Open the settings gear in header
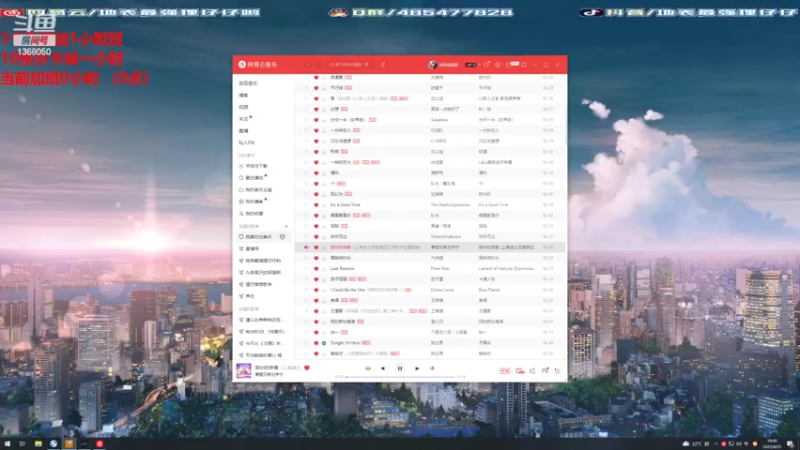Viewport: 800px width, 450px height. (x=497, y=65)
